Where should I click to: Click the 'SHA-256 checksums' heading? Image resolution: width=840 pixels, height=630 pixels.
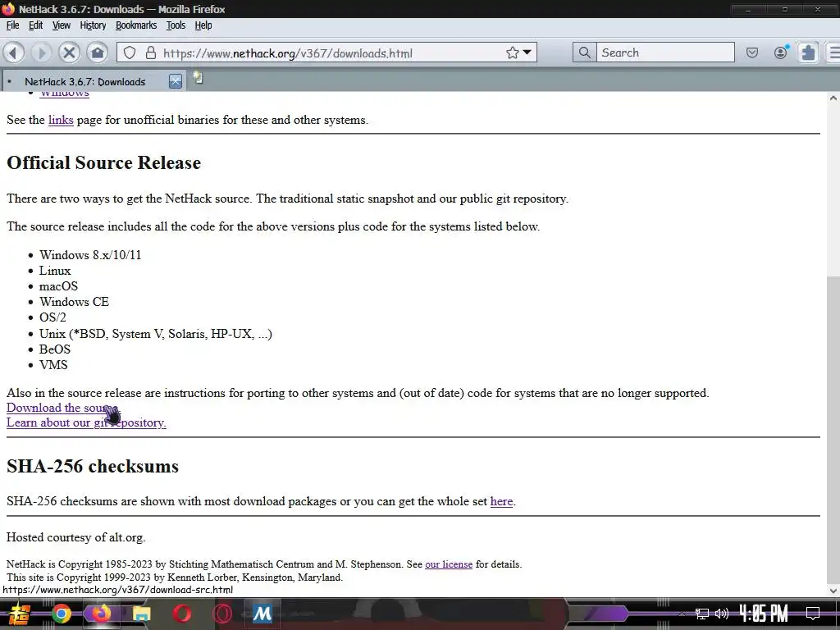pos(93,466)
